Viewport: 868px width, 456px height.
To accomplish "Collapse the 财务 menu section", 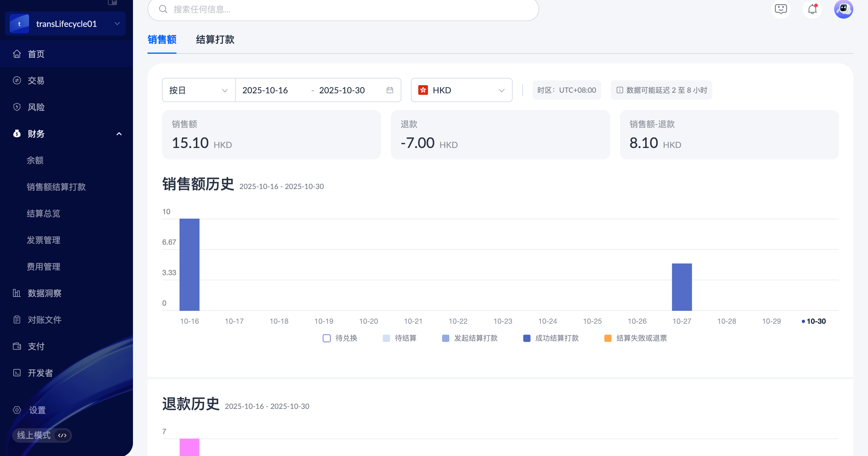I will coord(118,134).
